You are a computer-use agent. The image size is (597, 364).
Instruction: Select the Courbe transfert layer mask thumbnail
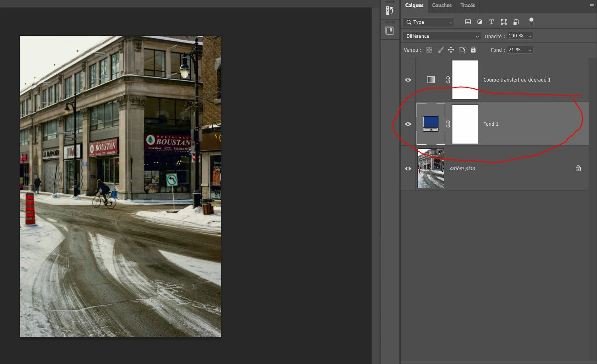pyautogui.click(x=465, y=80)
